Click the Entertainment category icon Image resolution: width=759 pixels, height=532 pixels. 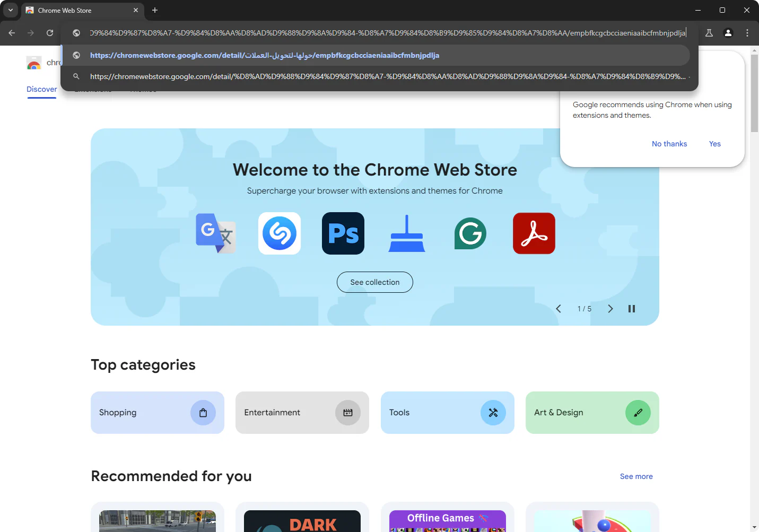tap(348, 413)
